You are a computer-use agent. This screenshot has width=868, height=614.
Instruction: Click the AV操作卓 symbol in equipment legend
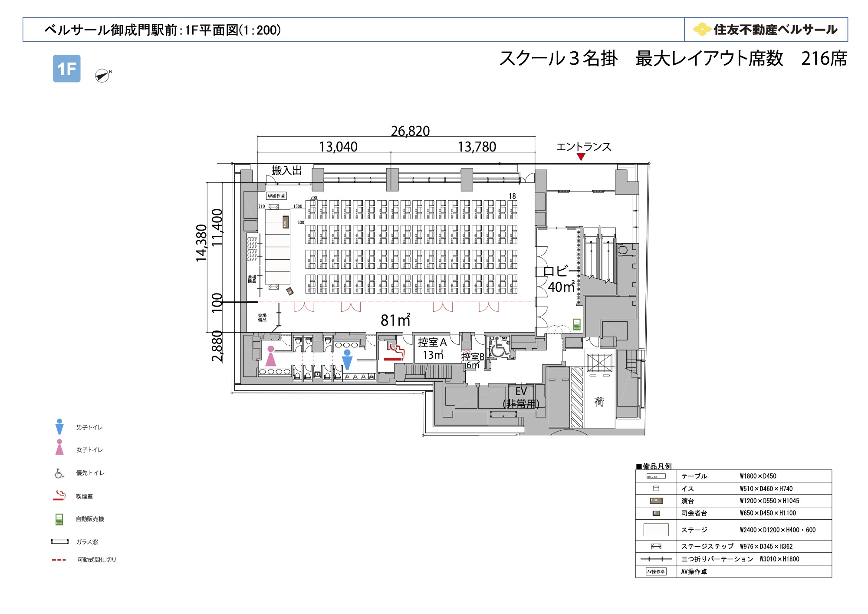[x=656, y=571]
